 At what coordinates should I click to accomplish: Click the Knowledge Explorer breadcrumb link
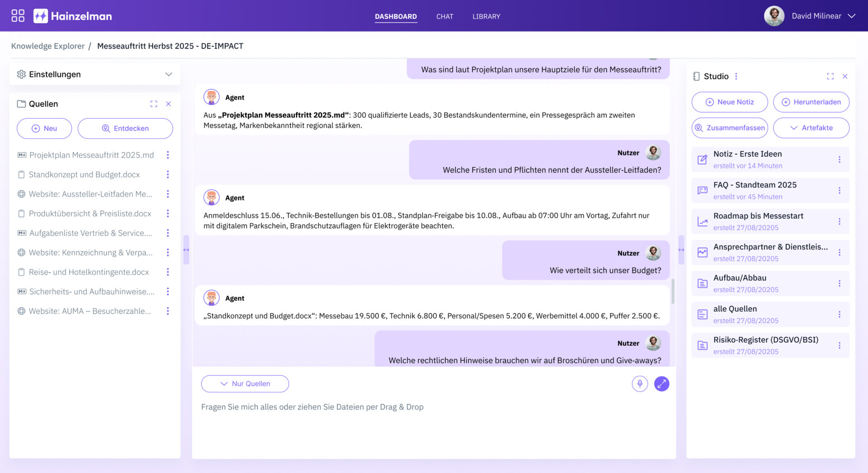point(48,46)
